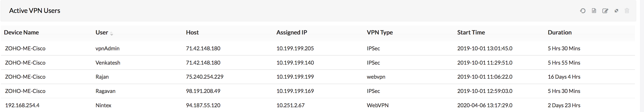644x112 pixels.
Task: Click the Duration column header
Action: click(559, 33)
